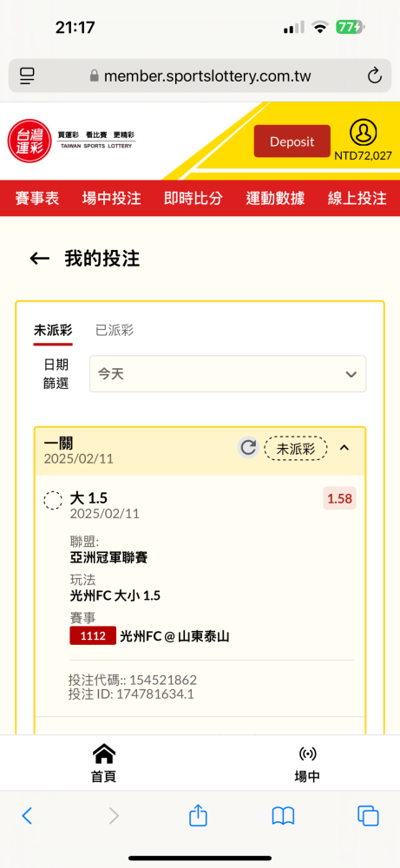Tap the 未派彩 dashed status badge

pos(296,449)
